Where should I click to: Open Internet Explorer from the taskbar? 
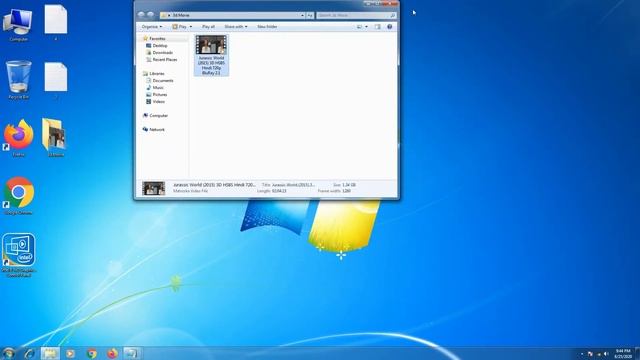point(29,353)
